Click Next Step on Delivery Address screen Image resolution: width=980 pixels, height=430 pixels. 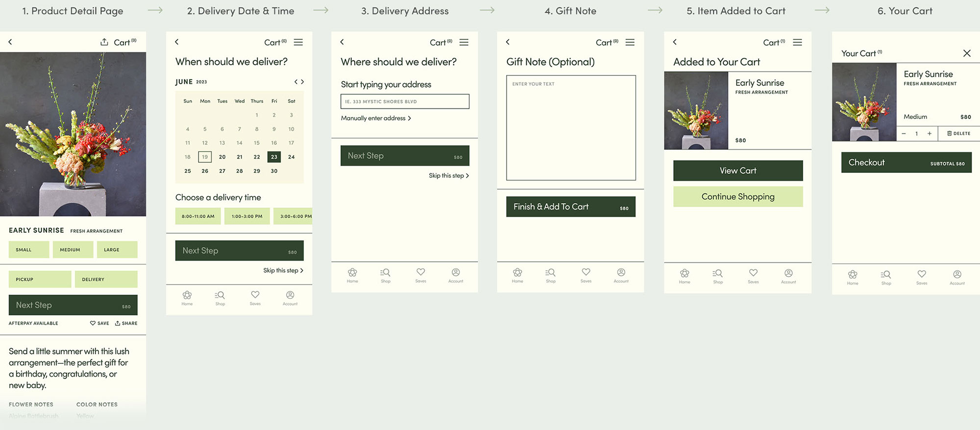click(x=405, y=156)
